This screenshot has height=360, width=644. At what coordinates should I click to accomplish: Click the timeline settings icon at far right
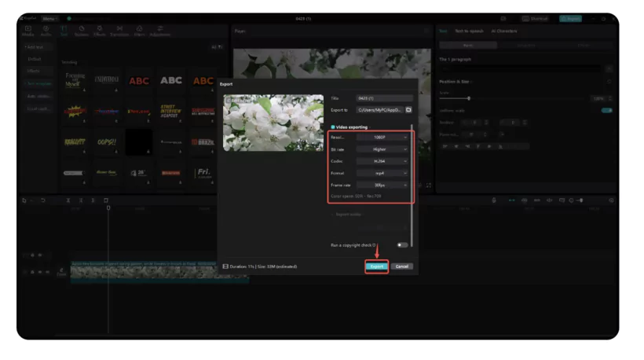(611, 200)
